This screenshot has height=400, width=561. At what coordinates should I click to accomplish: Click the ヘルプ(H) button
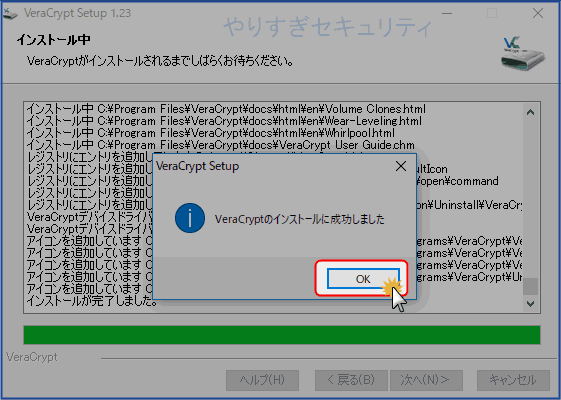pos(262,380)
